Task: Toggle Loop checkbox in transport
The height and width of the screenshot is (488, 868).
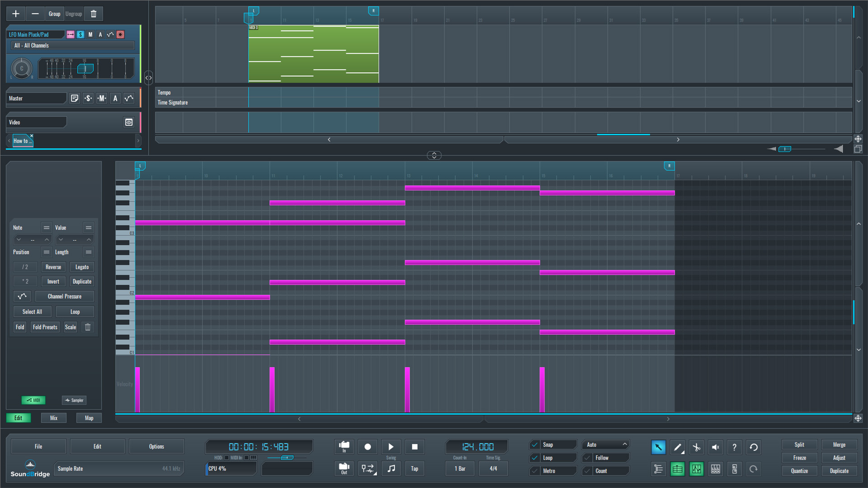Action: [535, 458]
